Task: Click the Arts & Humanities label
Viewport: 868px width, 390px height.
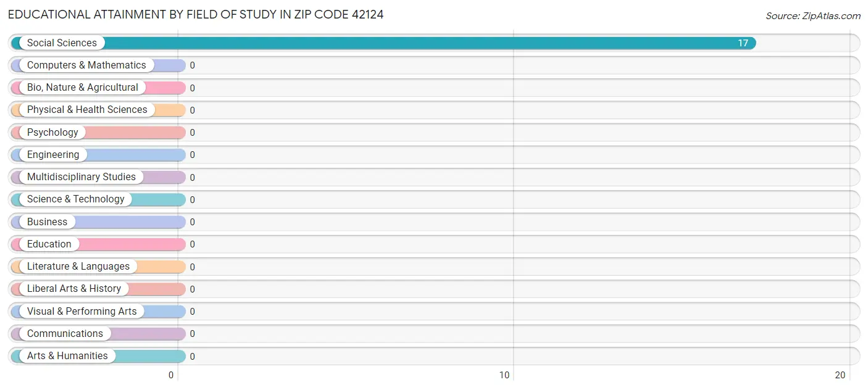Action: (x=67, y=356)
